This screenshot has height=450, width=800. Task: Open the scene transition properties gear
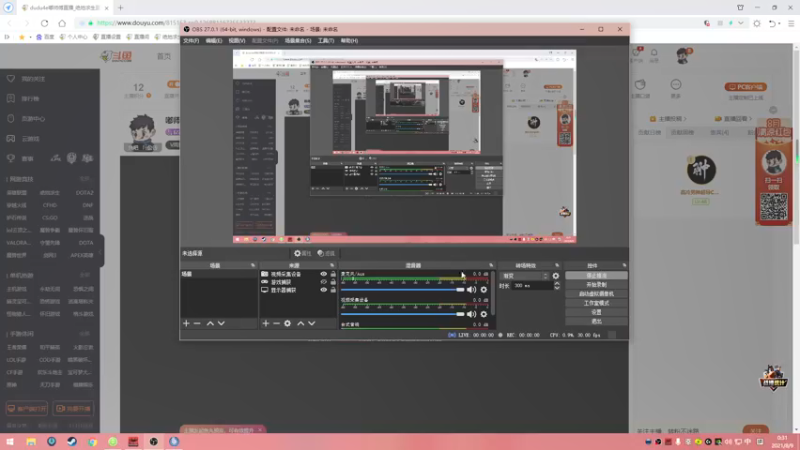(556, 276)
